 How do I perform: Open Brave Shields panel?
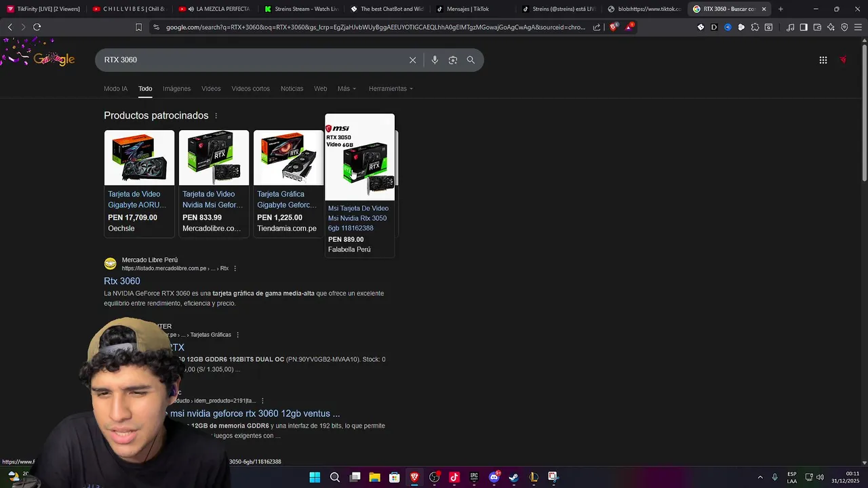point(614,27)
